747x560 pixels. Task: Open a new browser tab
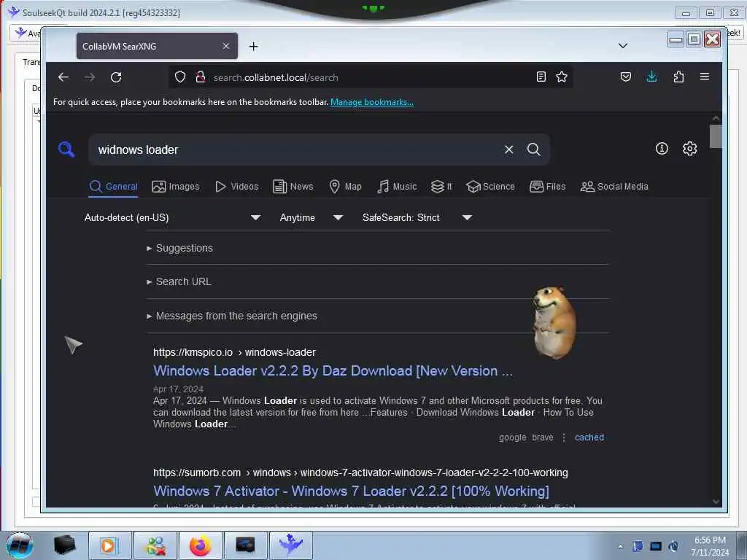tap(253, 46)
